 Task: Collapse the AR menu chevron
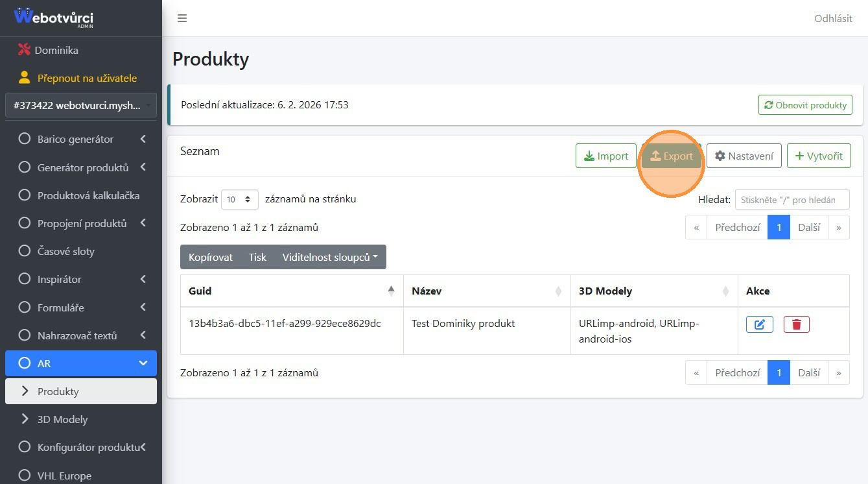point(143,363)
